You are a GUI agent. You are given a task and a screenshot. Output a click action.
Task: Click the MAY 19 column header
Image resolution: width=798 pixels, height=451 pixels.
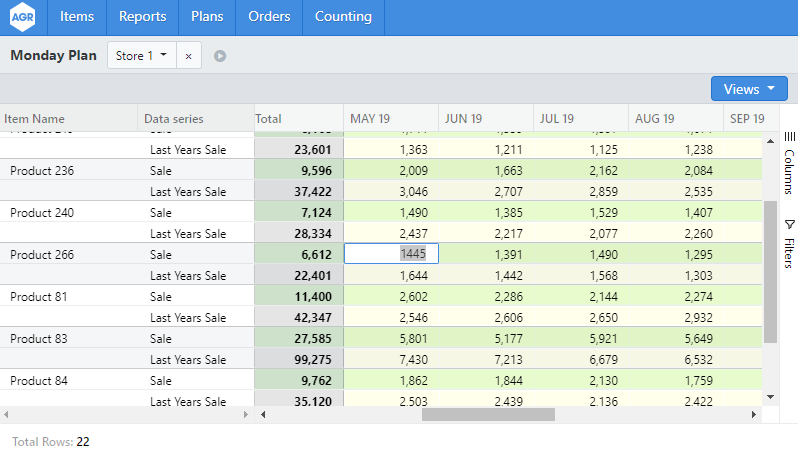[x=370, y=119]
